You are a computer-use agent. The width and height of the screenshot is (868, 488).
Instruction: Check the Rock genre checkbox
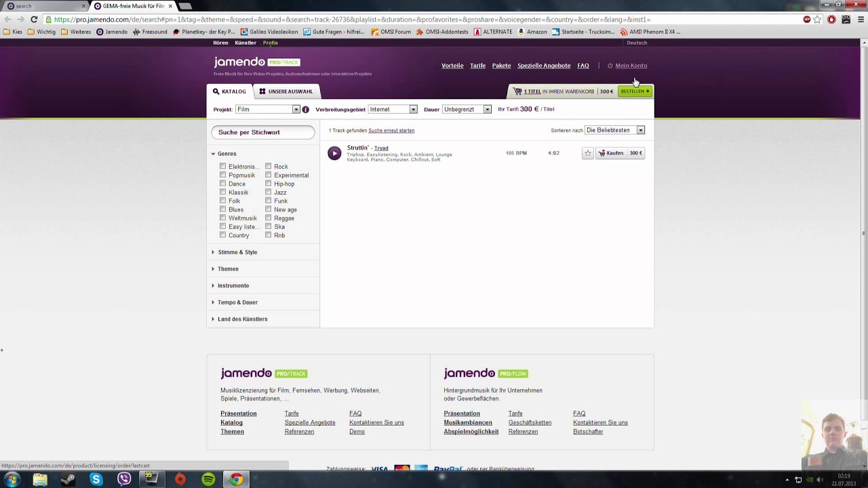click(268, 166)
